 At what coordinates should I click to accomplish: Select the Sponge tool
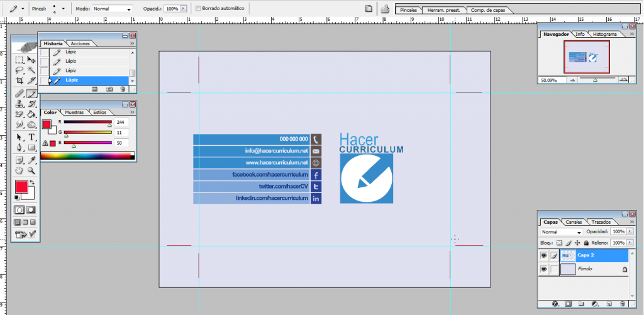point(31,124)
